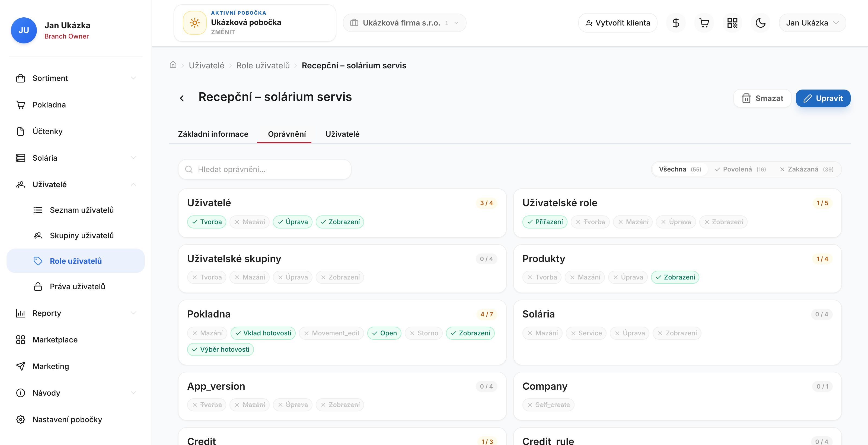The image size is (868, 445).
Task: Toggle Mazání permission in Uživatelé card
Action: tap(250, 222)
